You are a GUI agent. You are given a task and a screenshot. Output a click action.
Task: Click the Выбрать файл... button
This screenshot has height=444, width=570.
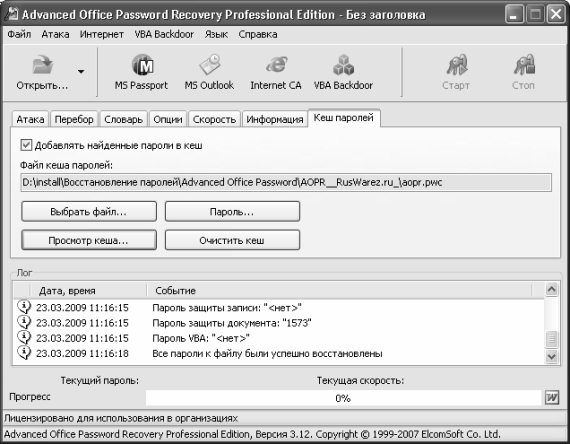pos(89,212)
